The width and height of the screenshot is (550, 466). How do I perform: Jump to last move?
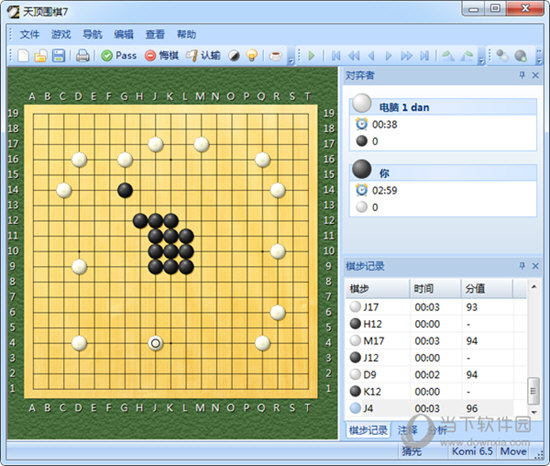coord(424,55)
